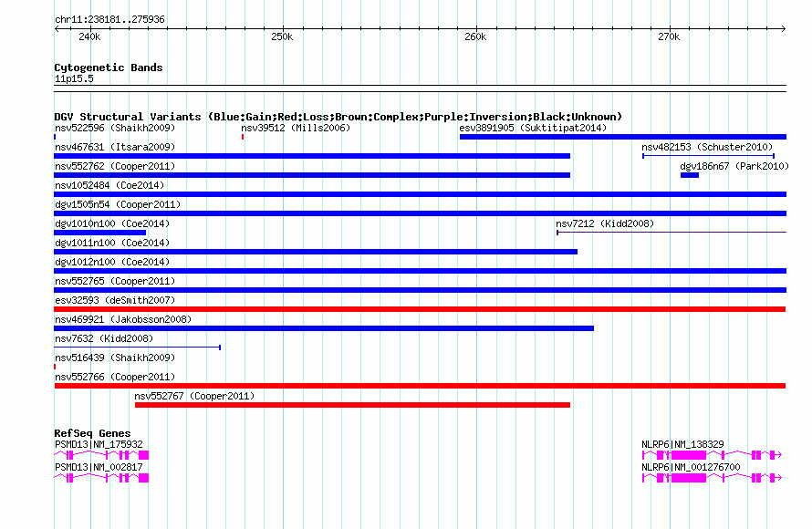Open the RefSeq Genes track title
Screen dimensions: 812x529
coord(92,433)
